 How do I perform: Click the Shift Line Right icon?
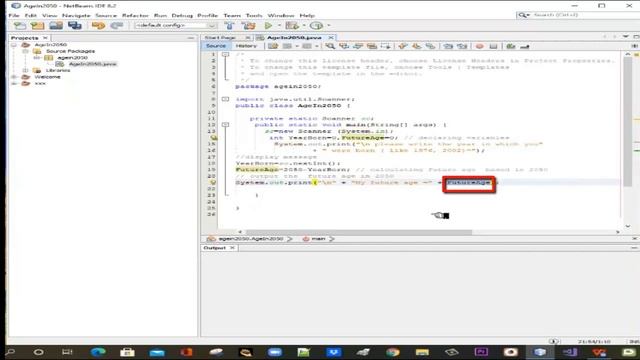click(x=462, y=46)
